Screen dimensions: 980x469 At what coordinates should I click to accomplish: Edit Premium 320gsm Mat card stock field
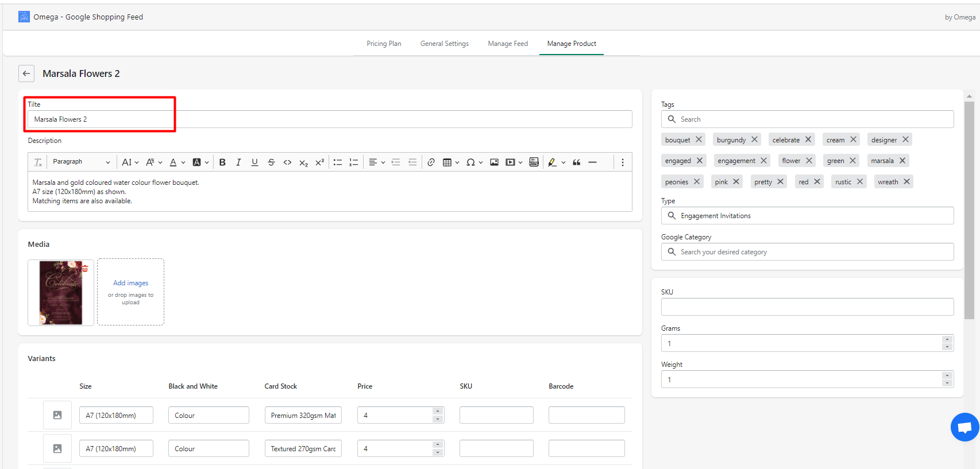point(303,415)
